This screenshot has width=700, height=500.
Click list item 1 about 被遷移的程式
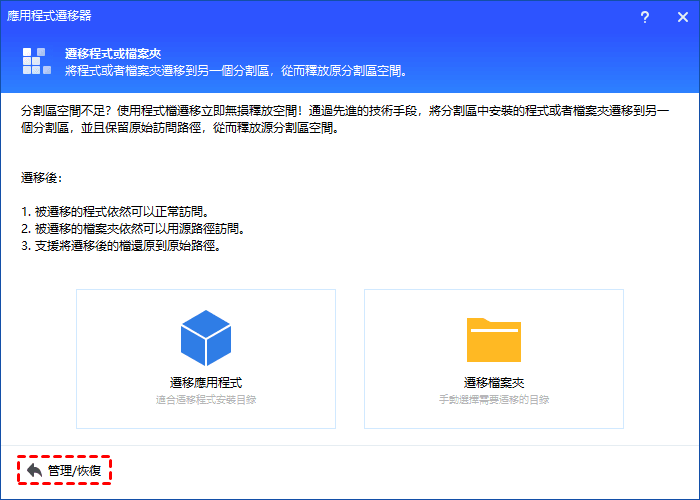[117, 212]
